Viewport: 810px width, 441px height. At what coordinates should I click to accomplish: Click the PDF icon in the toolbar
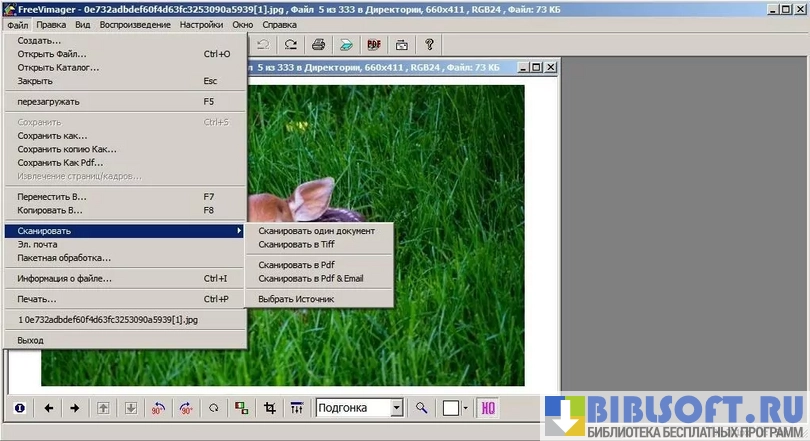point(374,45)
